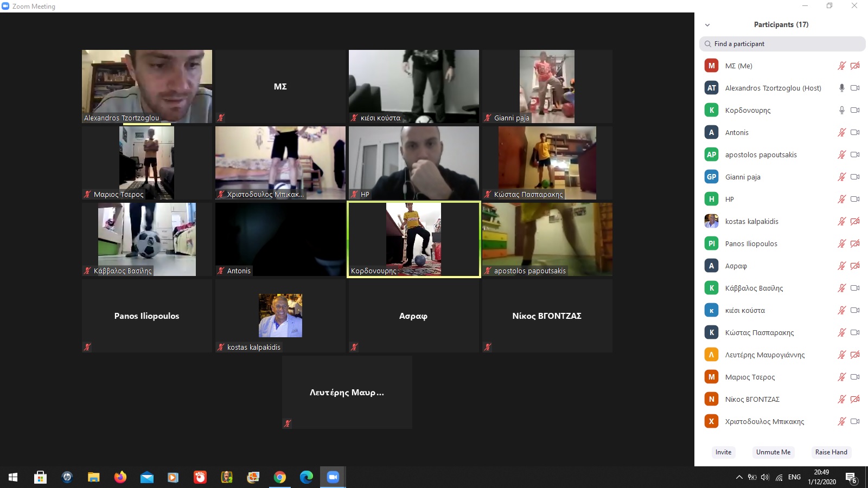Viewport: 868px width, 488px height.
Task: Click the Raise Hand button
Action: pos(831,452)
